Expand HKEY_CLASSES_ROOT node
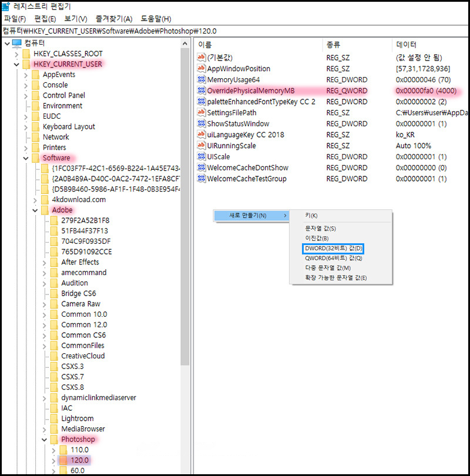The image size is (470, 476). click(x=16, y=54)
